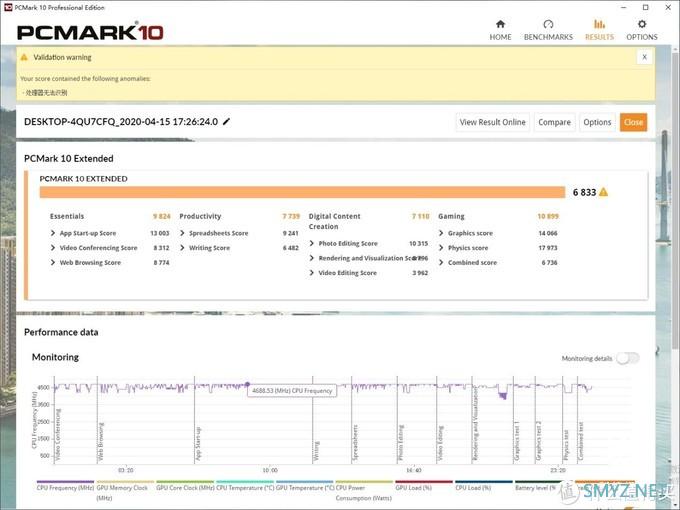Click the Graphics score value 14 066
This screenshot has height=510, width=680.
tap(548, 233)
